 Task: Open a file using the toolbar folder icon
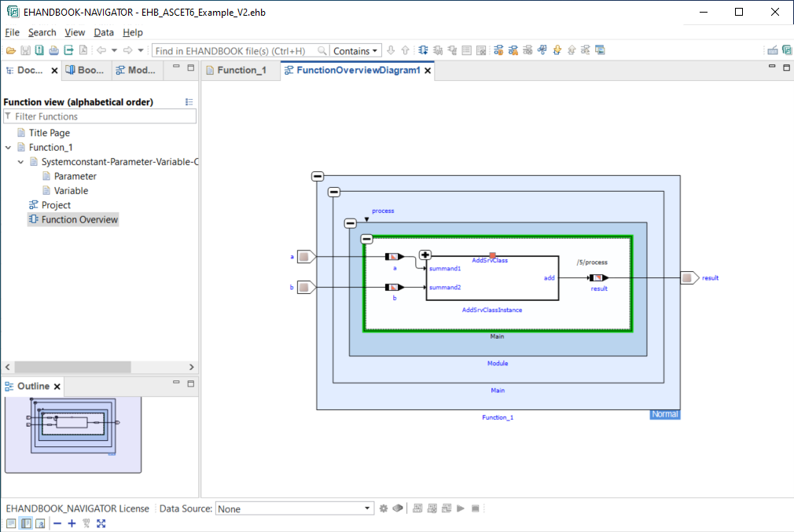point(10,50)
